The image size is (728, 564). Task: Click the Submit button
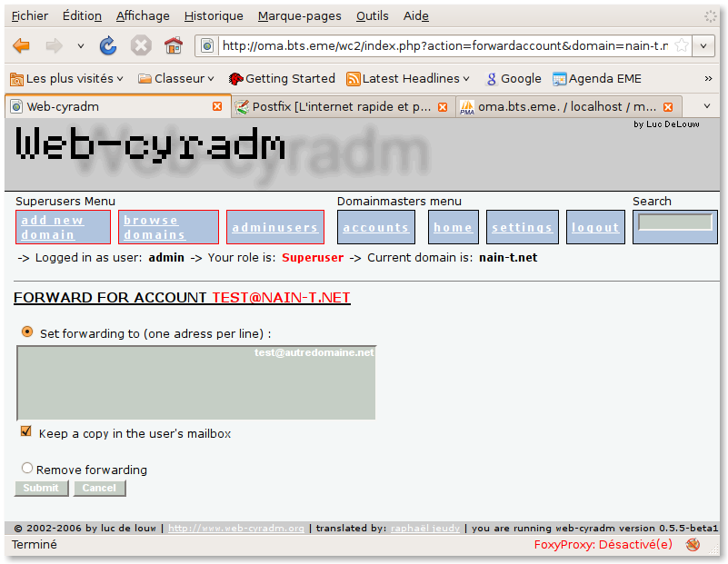(41, 489)
